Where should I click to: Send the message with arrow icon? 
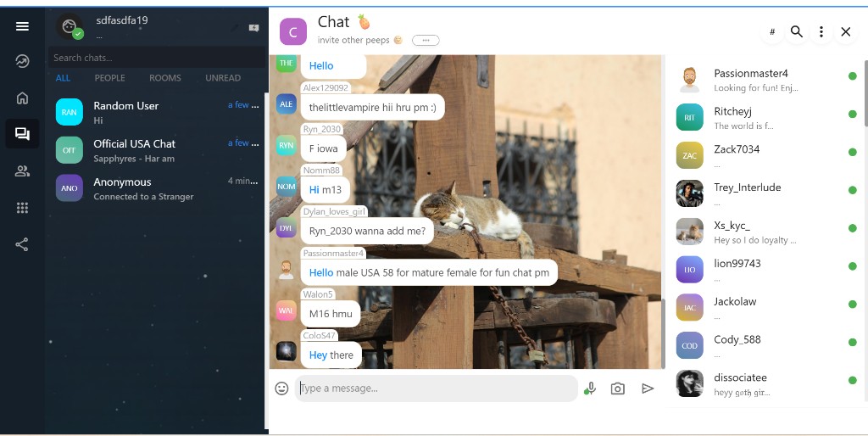(x=648, y=388)
